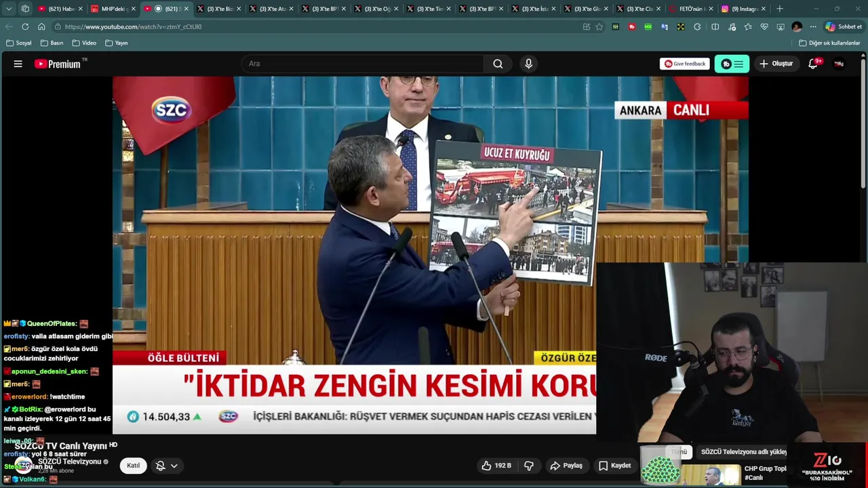Open the red extension icon in toolbar
The image size is (868, 488).
pyautogui.click(x=632, y=26)
